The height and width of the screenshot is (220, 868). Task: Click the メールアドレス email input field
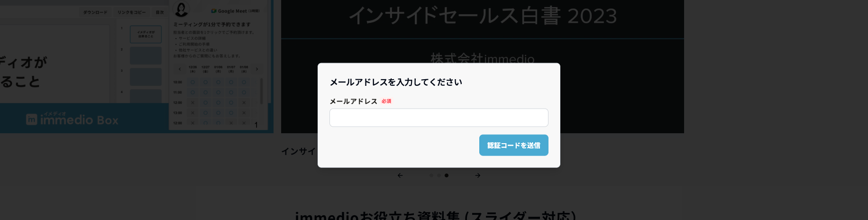coord(439,118)
